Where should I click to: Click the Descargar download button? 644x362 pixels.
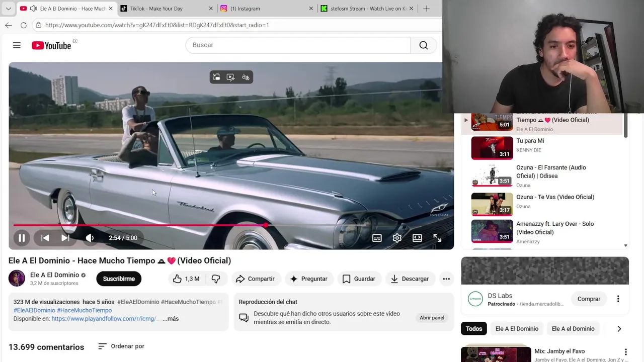point(410,279)
